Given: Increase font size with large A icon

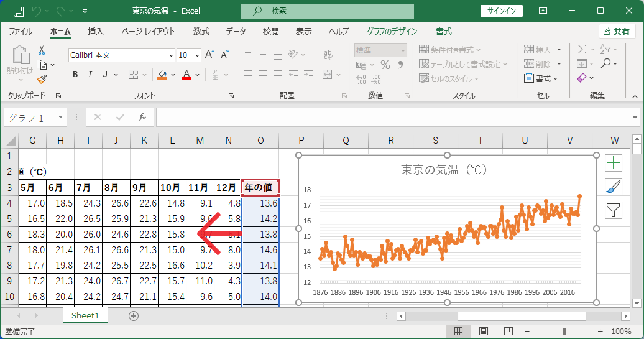Looking at the screenshot, I should [209, 55].
